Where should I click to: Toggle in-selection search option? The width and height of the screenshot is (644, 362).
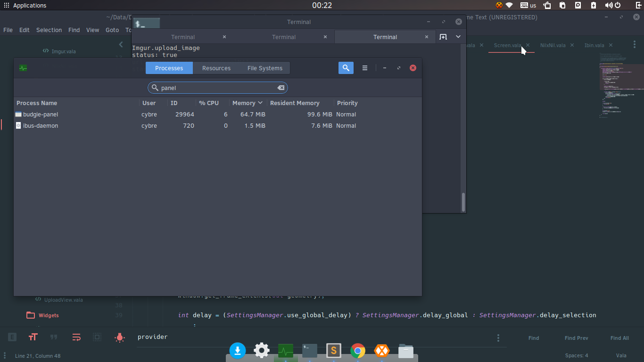tap(97, 337)
